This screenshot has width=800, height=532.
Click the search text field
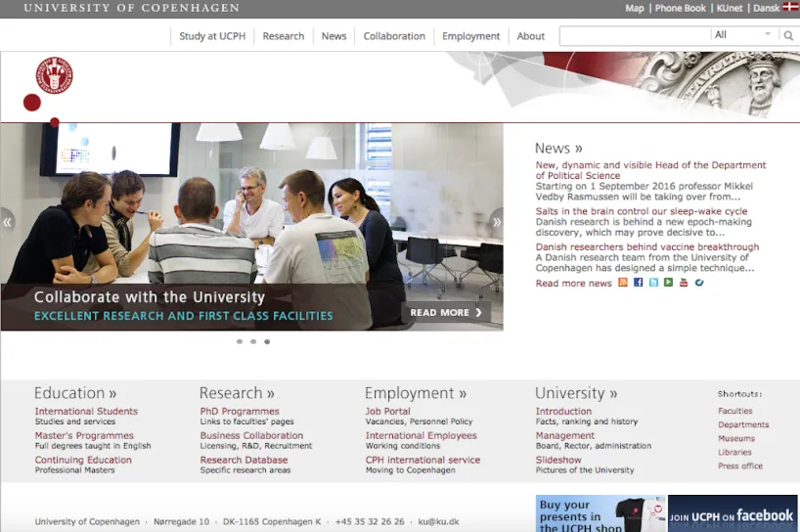click(x=635, y=36)
